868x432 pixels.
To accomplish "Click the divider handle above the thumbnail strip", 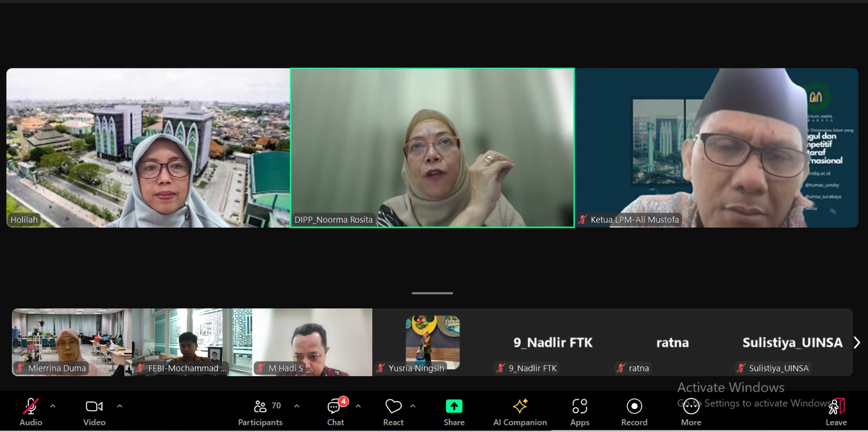I will pos(432,293).
